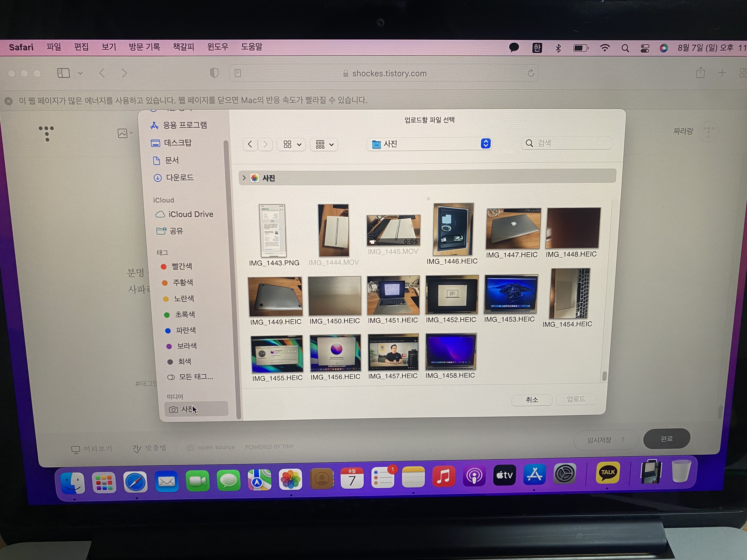This screenshot has width=747, height=560.
Task: Open KakaoTalk from the Dock
Action: tap(608, 473)
